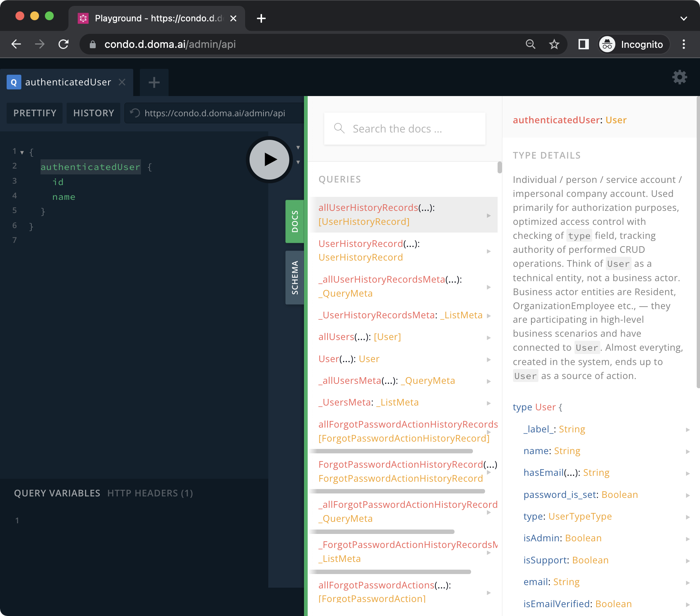Open the HISTORY panel
This screenshot has width=700, height=616.
point(93,113)
